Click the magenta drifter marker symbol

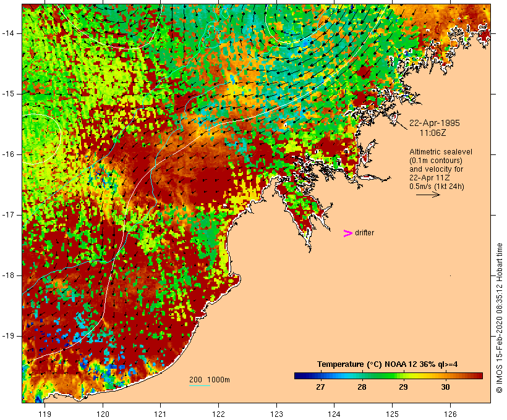(348, 233)
